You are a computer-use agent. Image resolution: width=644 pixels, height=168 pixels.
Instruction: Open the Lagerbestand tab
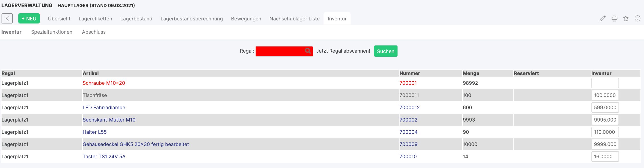(x=136, y=19)
